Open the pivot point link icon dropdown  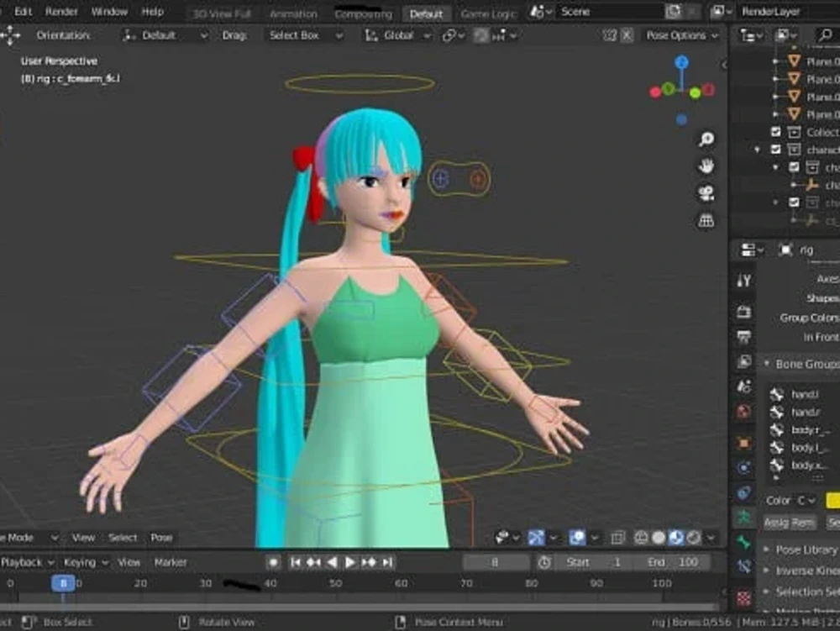pos(454,35)
